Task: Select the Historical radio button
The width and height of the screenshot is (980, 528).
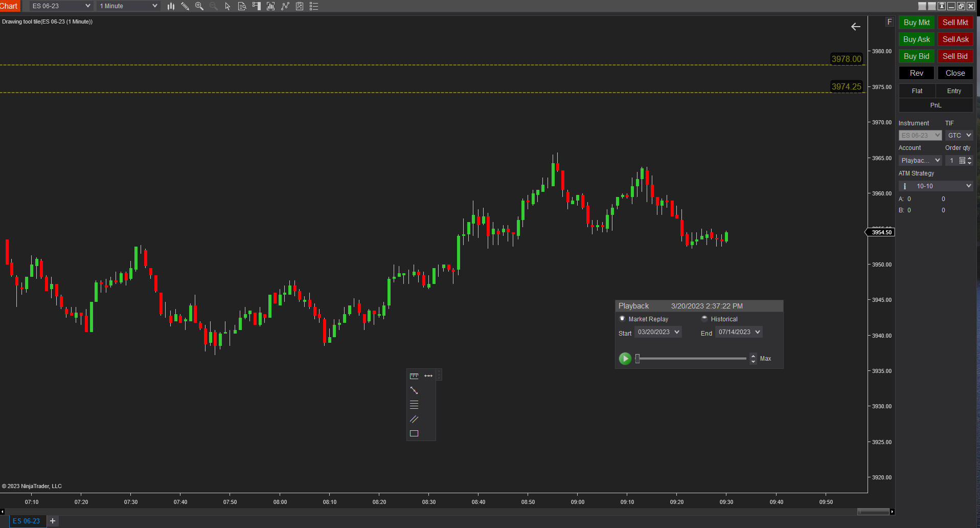Action: pyautogui.click(x=704, y=319)
